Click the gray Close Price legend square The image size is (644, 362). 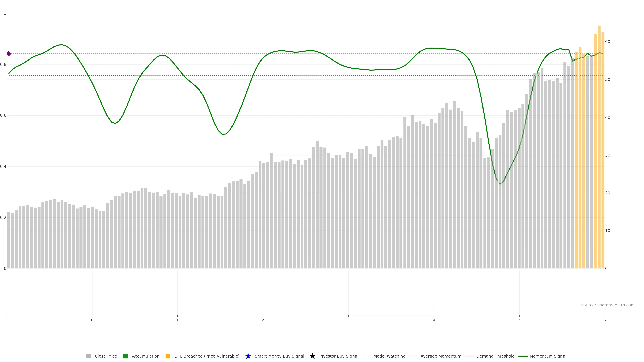tap(88, 356)
